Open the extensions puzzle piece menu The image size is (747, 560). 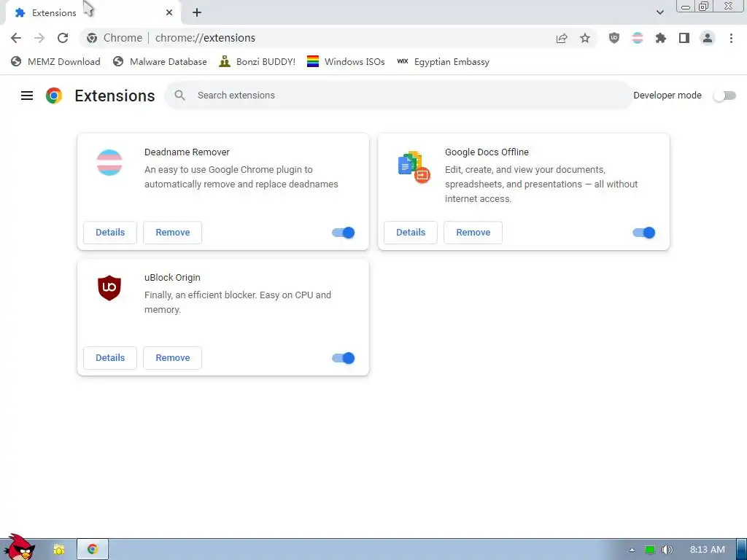pos(661,38)
